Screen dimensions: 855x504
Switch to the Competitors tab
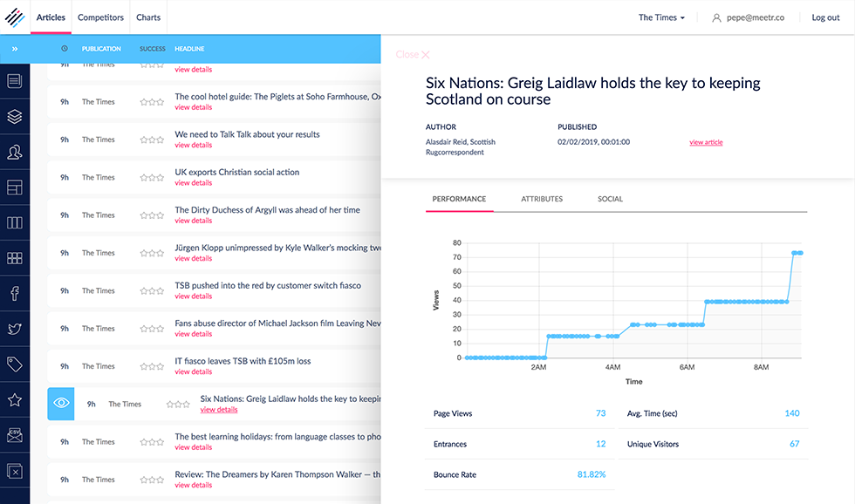100,17
